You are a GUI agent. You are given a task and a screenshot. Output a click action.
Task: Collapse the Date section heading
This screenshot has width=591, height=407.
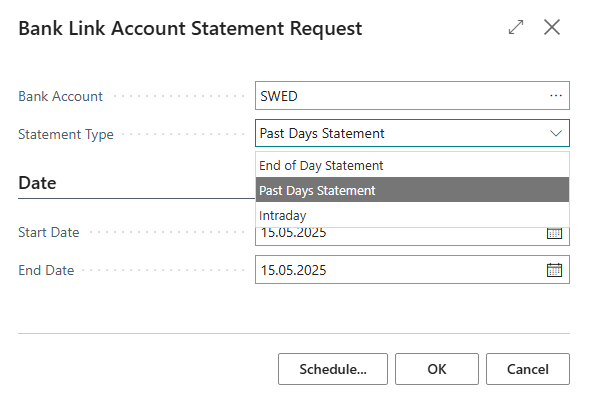(37, 183)
